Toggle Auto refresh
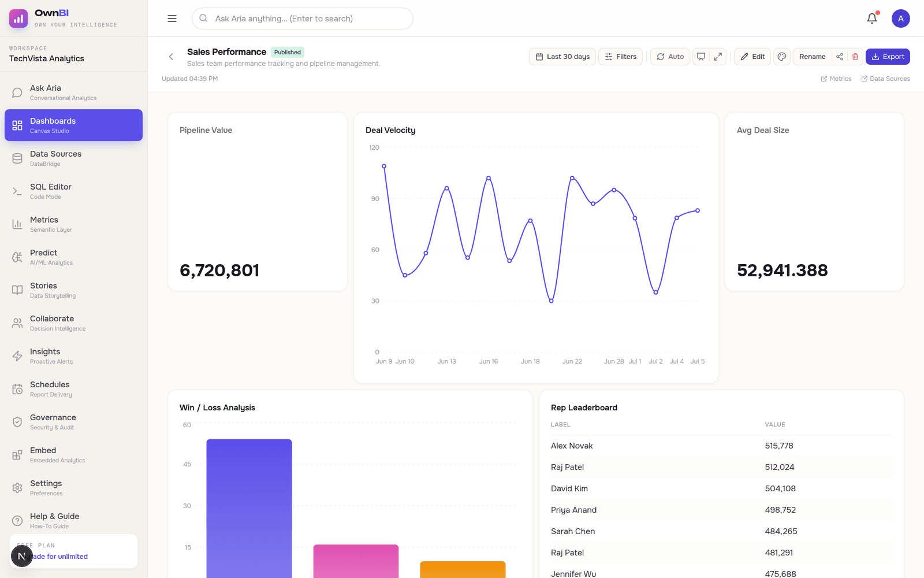The width and height of the screenshot is (924, 578). pyautogui.click(x=670, y=57)
